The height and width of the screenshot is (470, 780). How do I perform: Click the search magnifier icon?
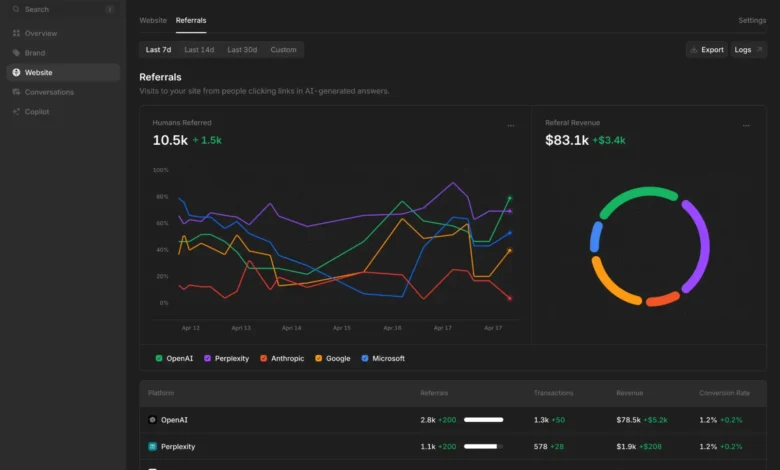(16, 9)
